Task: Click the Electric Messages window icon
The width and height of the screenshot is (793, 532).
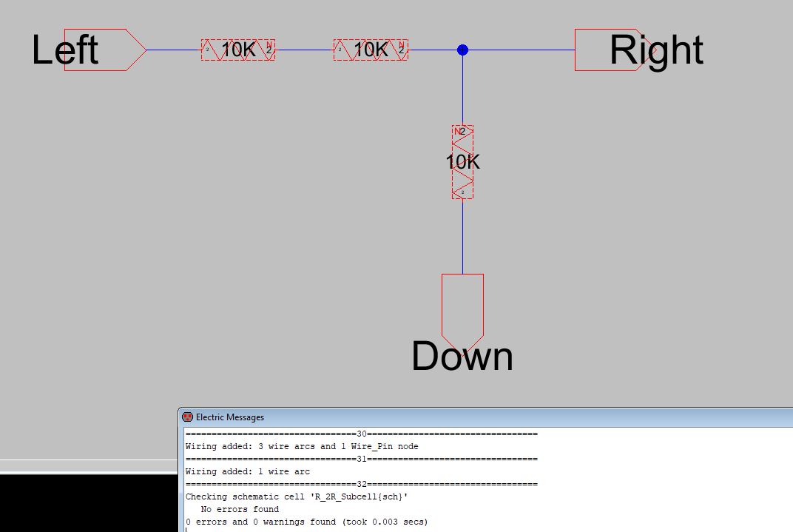Action: [188, 417]
